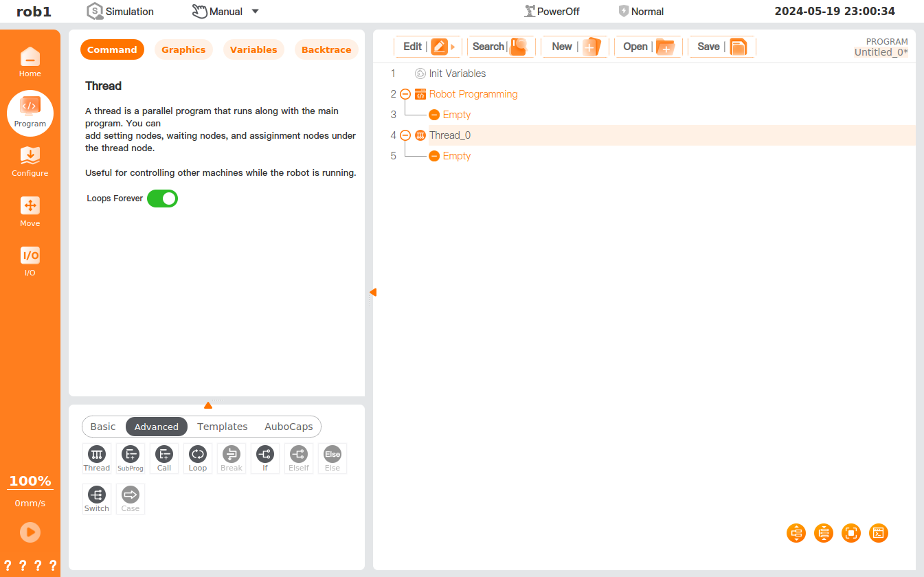Collapse the Robot Programming tree node

coord(405,94)
